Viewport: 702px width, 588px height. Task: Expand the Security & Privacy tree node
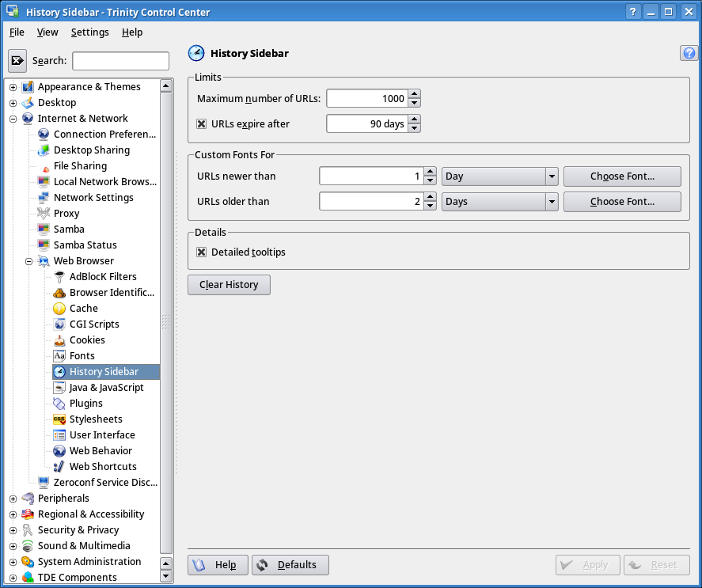[x=13, y=530]
